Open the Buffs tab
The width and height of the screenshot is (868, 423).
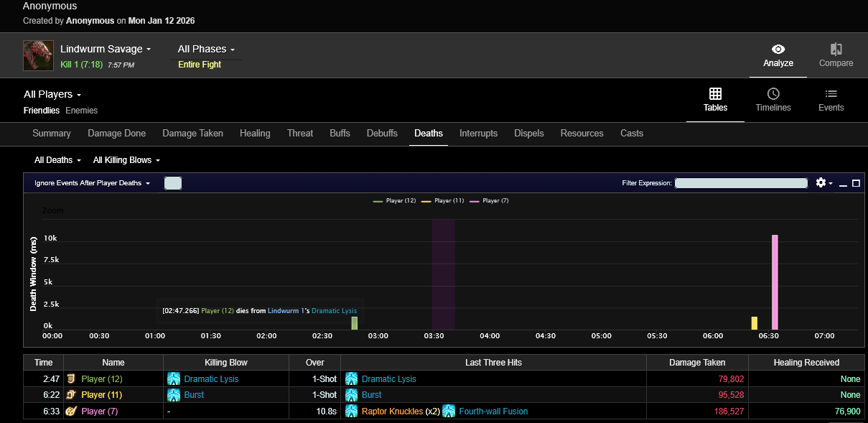pos(340,133)
